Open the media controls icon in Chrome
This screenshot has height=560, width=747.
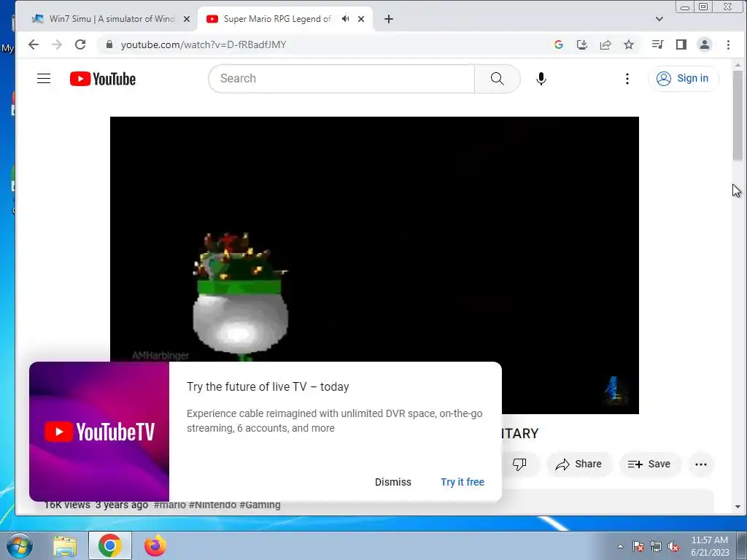[657, 44]
